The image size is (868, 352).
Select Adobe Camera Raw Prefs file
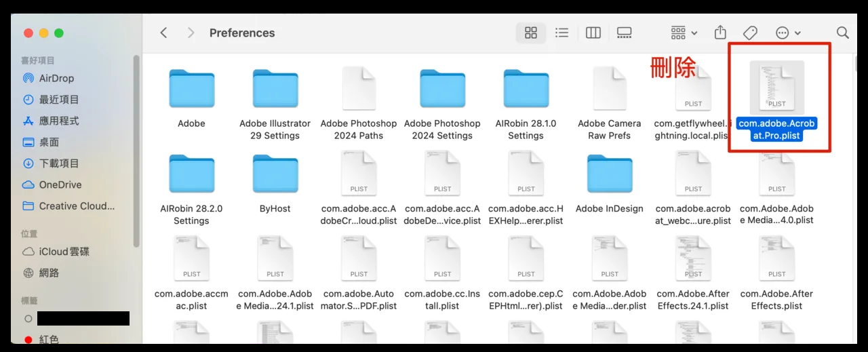click(610, 88)
